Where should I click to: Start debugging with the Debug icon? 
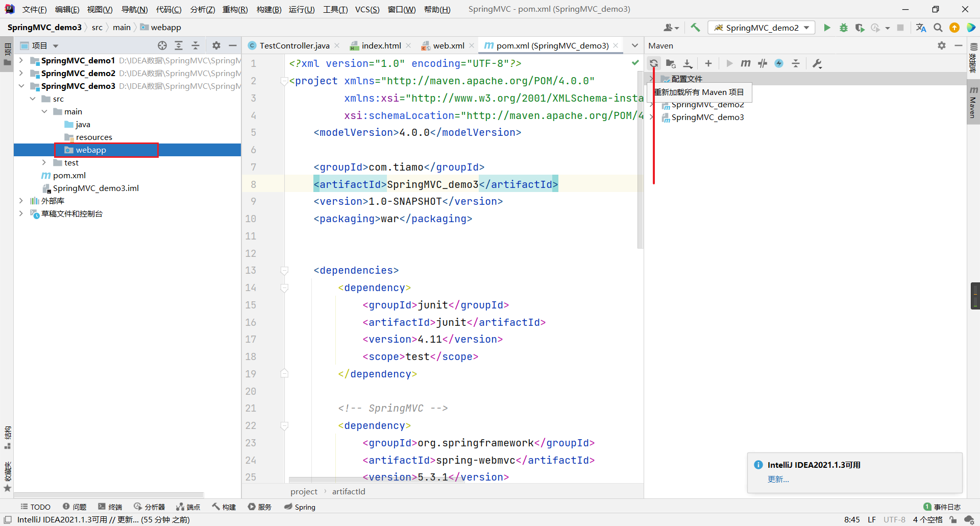(843, 28)
